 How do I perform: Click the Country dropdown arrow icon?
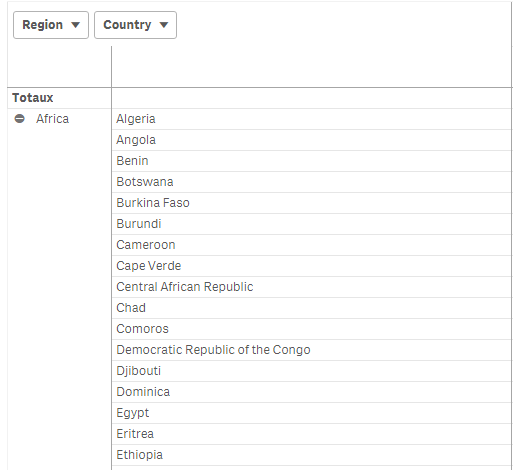[x=164, y=25]
